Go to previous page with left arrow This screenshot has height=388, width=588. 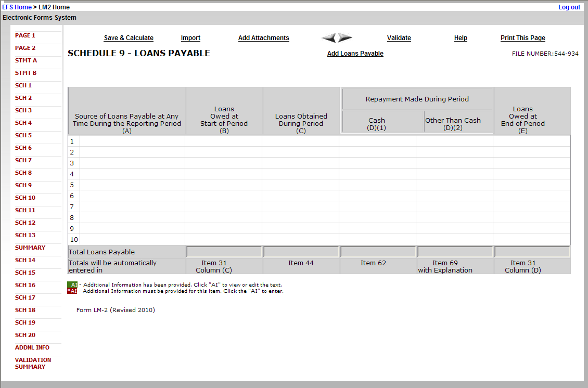click(329, 38)
